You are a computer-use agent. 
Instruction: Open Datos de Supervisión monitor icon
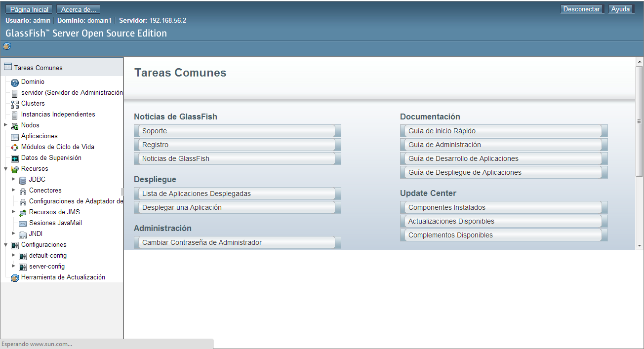pyautogui.click(x=15, y=158)
